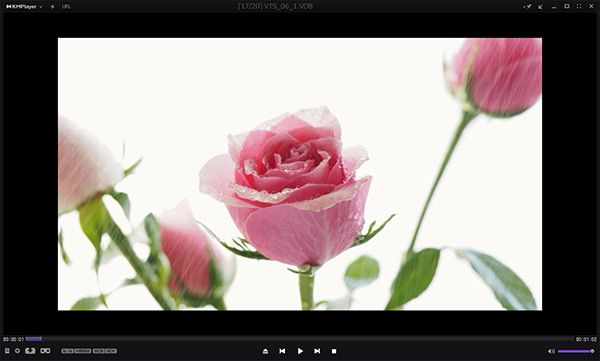The height and width of the screenshot is (361, 600).
Task: Click the total duration 00:01:02
Action: point(586,339)
